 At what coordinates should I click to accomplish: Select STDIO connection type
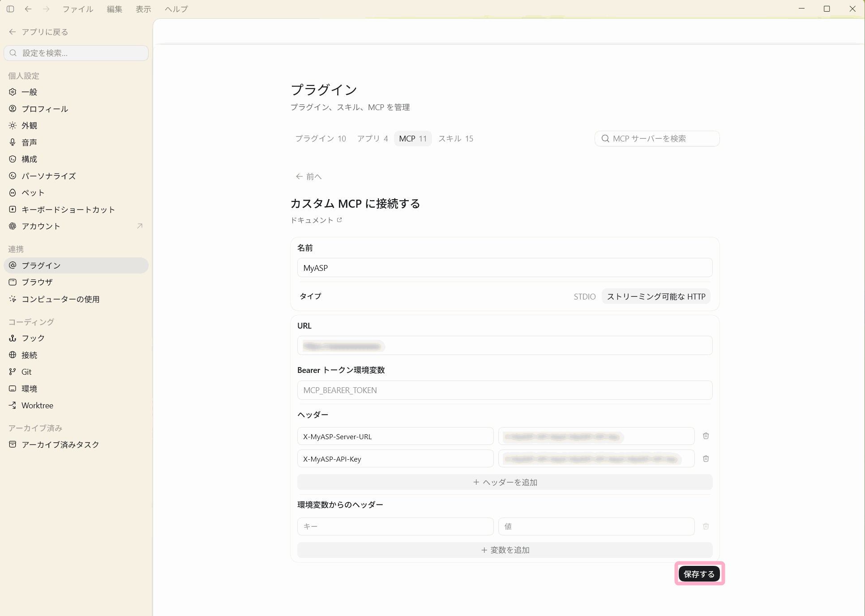pyautogui.click(x=585, y=296)
